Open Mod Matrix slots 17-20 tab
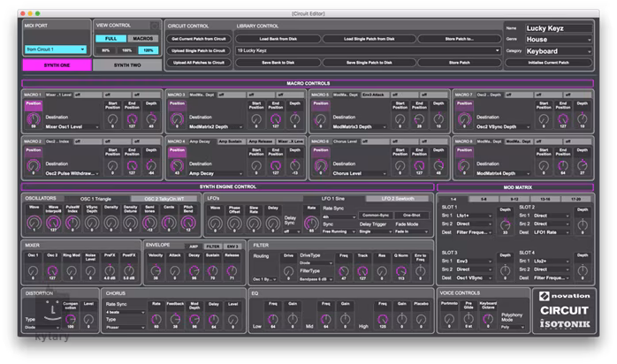Screen dimensions: 617x364 (x=575, y=200)
